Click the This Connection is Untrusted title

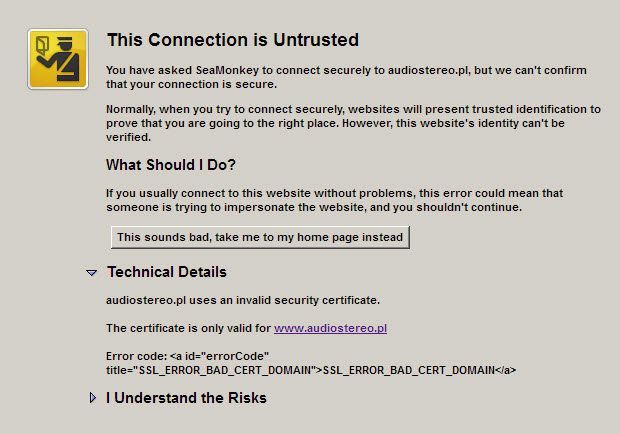click(x=233, y=40)
